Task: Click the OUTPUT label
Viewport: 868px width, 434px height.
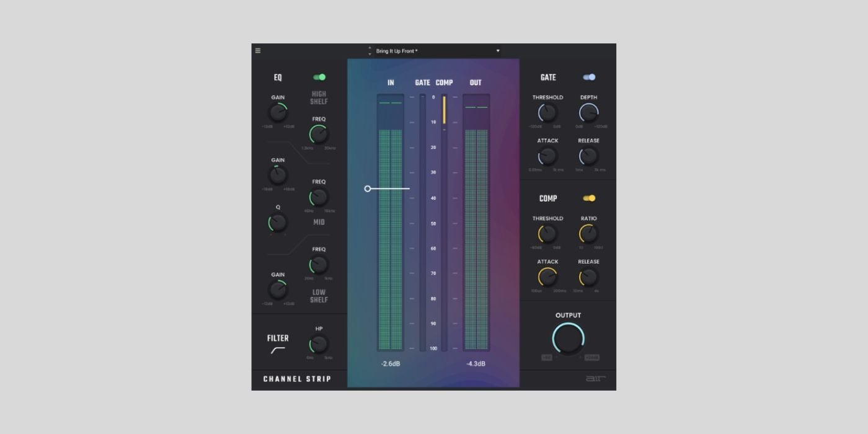Action: click(568, 315)
